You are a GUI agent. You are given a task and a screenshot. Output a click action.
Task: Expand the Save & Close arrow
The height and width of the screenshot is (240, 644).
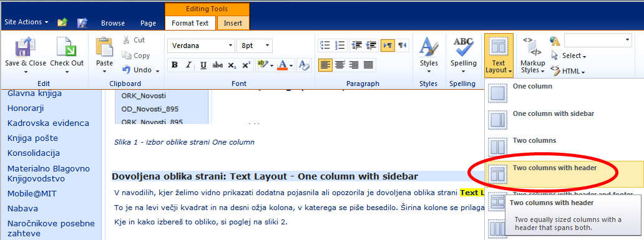[x=26, y=72]
